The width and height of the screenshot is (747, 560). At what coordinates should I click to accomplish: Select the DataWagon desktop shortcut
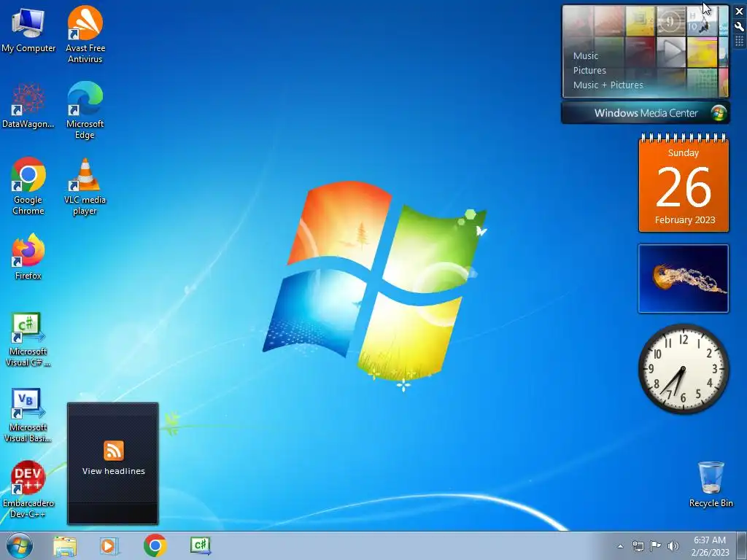pyautogui.click(x=28, y=105)
